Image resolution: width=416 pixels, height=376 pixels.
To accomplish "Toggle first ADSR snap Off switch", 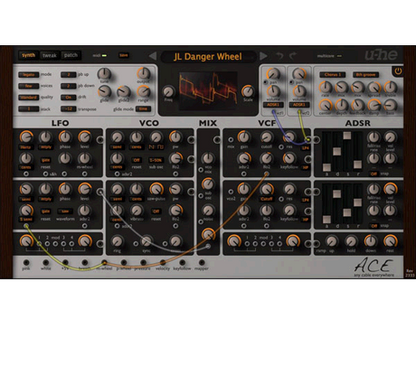I will 374,174.
